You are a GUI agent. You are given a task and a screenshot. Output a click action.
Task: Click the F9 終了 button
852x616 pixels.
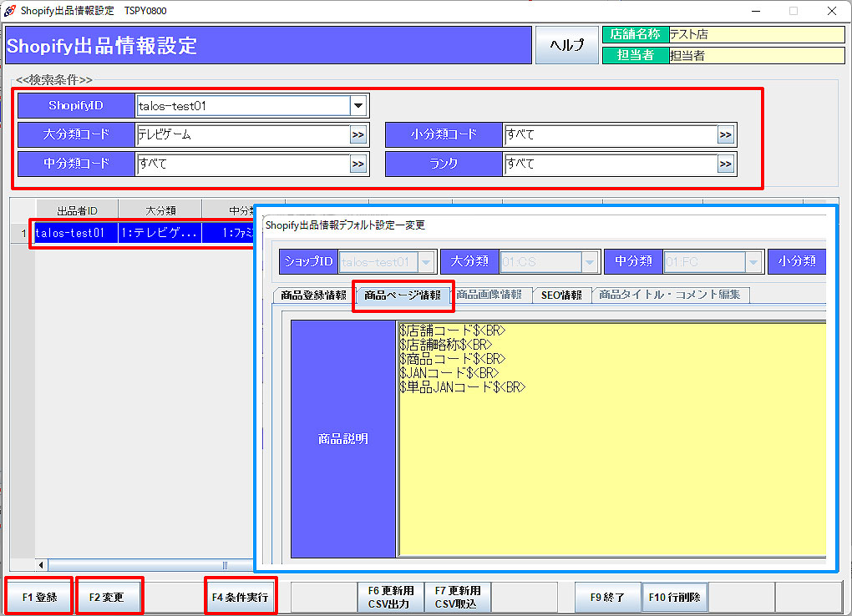(x=607, y=597)
